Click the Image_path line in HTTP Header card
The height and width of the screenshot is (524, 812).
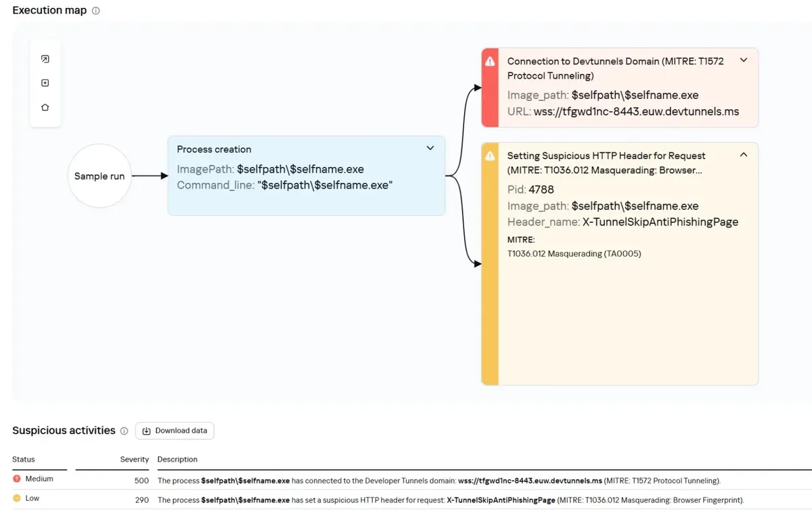(x=603, y=206)
